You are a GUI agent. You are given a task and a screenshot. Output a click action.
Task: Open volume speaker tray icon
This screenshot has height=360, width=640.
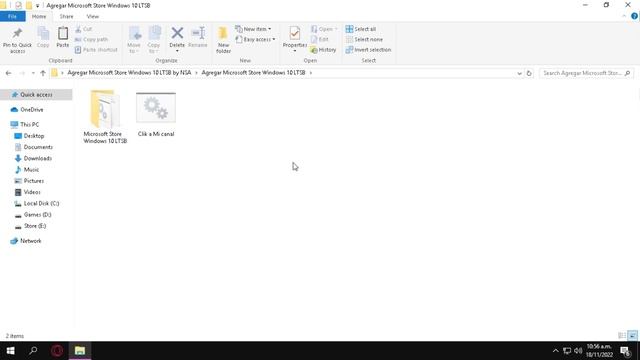(578, 351)
